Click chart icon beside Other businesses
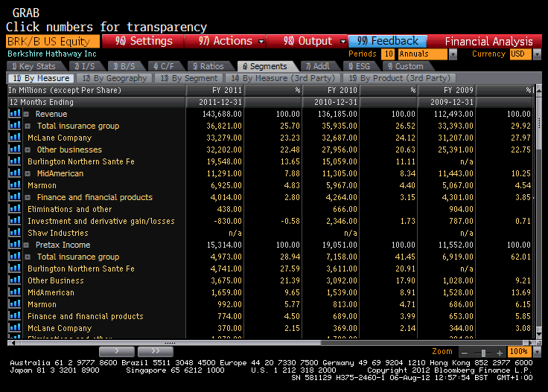 15,149
